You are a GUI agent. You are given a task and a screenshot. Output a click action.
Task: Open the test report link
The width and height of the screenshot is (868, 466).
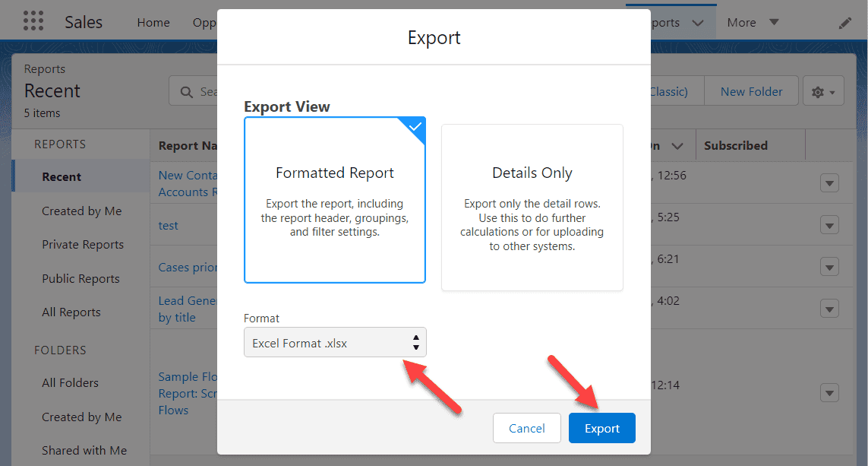pyautogui.click(x=168, y=226)
